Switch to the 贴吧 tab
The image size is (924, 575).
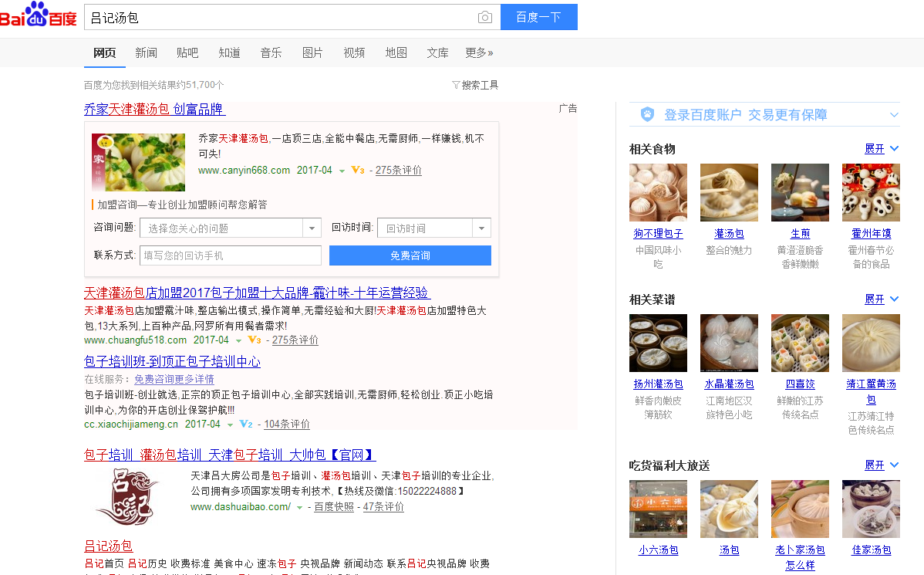coord(187,52)
